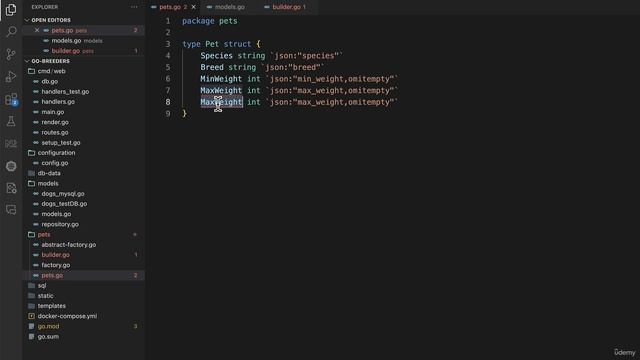Open builder.go in pets folder
Viewport: 640px width, 360px height.
(x=56, y=255)
